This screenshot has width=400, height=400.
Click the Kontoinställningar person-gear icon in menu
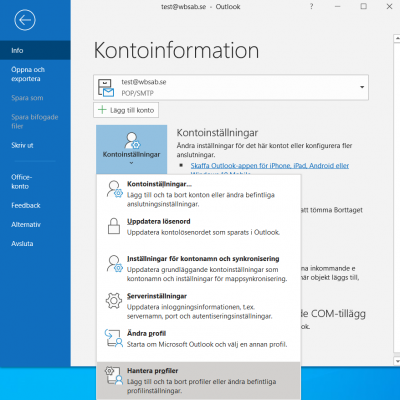114,190
